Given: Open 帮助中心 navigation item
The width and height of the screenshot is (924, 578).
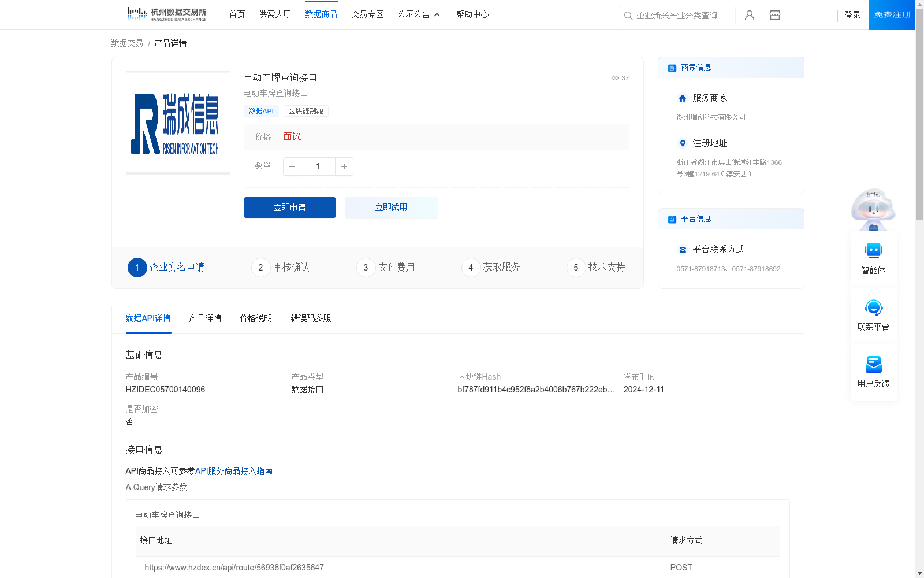Looking at the screenshot, I should (x=472, y=14).
